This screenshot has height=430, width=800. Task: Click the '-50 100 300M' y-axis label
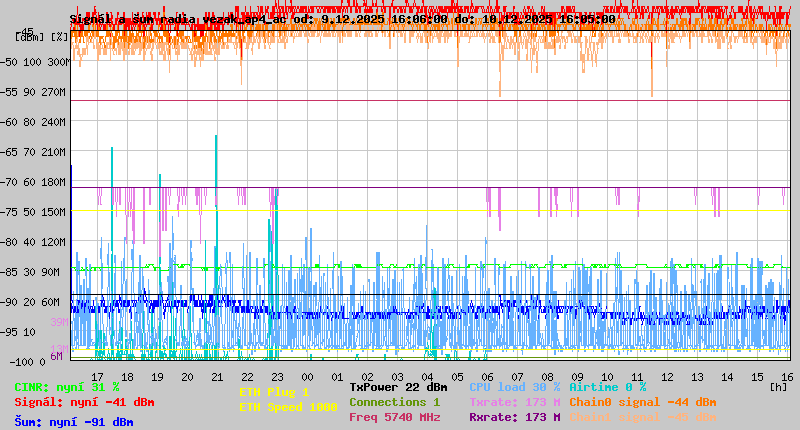pyautogui.click(x=35, y=62)
